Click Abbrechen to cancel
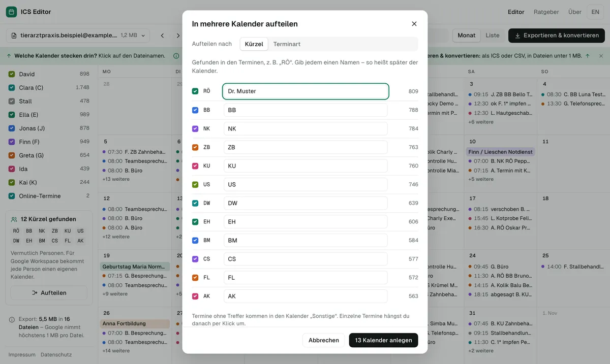This screenshot has width=610, height=364. click(324, 340)
